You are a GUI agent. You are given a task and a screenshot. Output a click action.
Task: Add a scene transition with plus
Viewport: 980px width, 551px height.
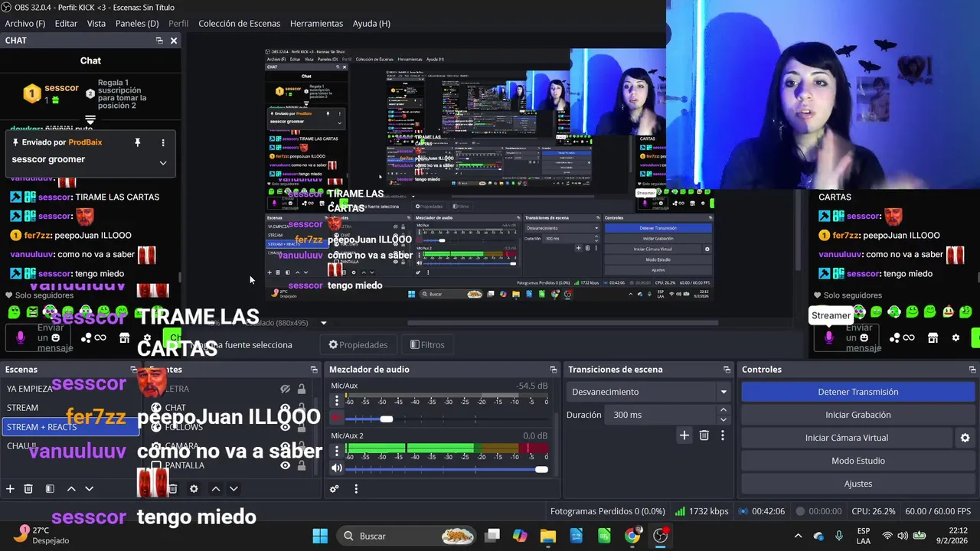(684, 435)
